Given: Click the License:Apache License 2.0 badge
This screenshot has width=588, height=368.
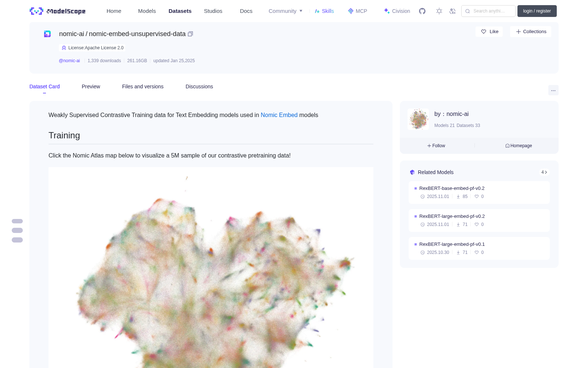Looking at the screenshot, I should click(92, 48).
